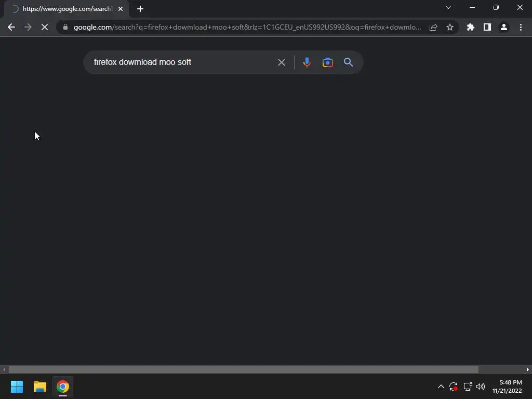Click the scrollbar right arrow
This screenshot has width=532, height=399.
point(528,369)
